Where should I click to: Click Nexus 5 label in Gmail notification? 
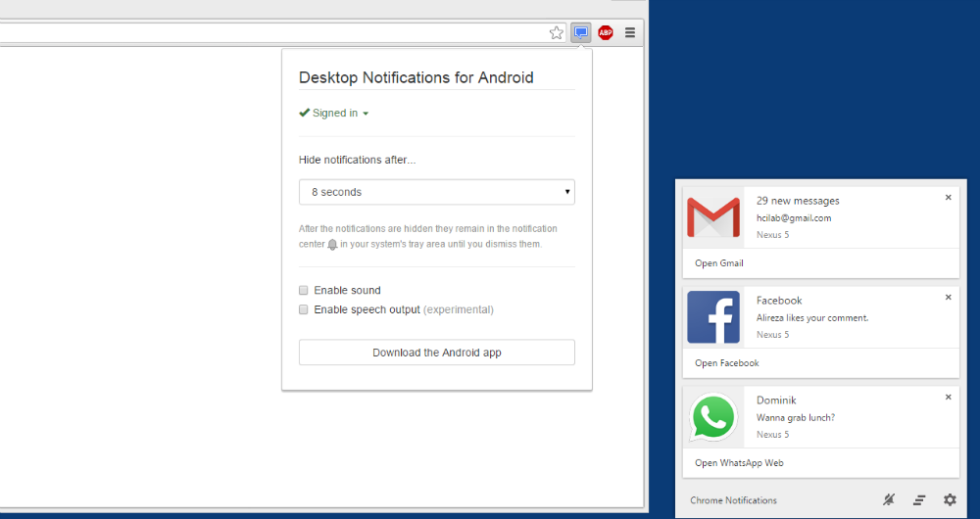point(772,235)
